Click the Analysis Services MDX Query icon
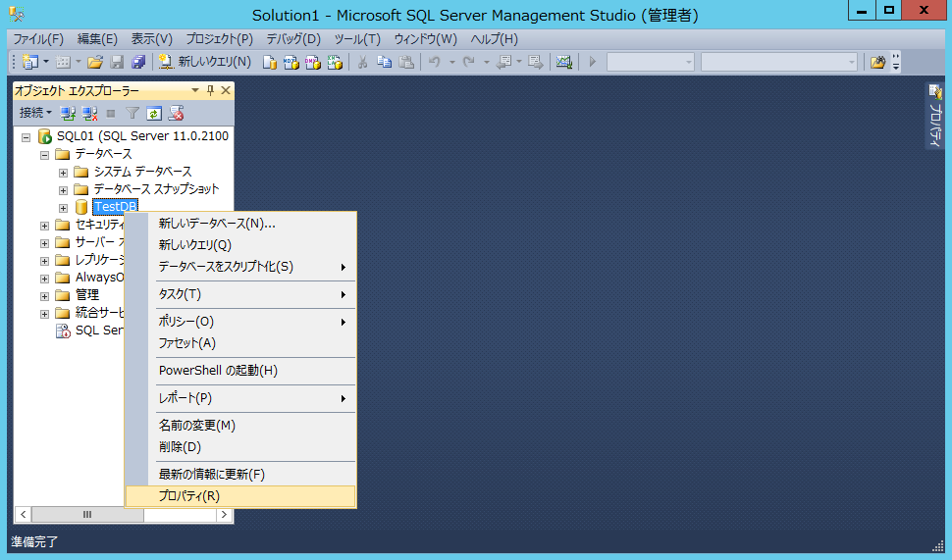Screen dimensions: 952x560 tap(291, 62)
